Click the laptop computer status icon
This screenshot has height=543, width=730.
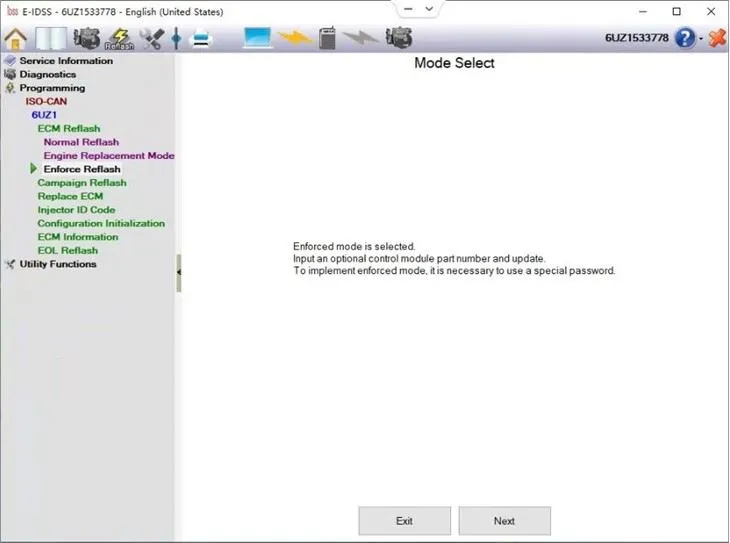(257, 38)
